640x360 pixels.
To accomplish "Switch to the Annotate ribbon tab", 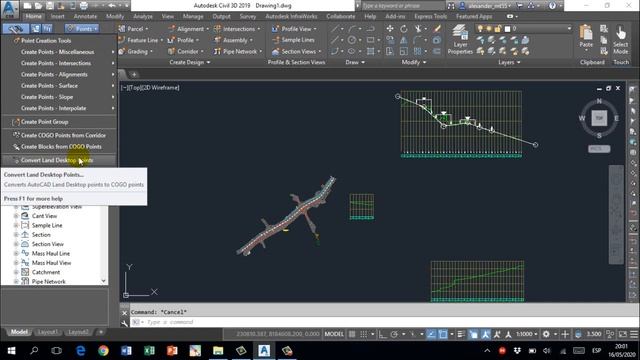I will (85, 16).
